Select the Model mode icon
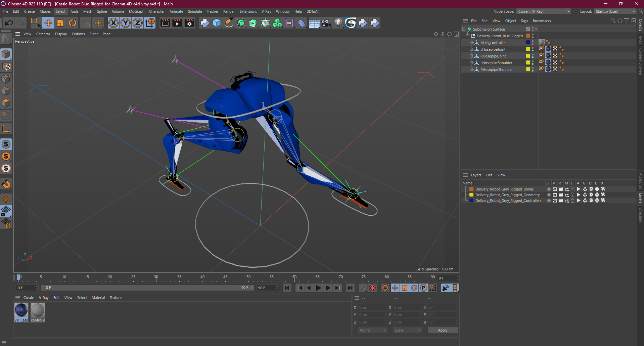The width and height of the screenshot is (644, 346). point(6,54)
